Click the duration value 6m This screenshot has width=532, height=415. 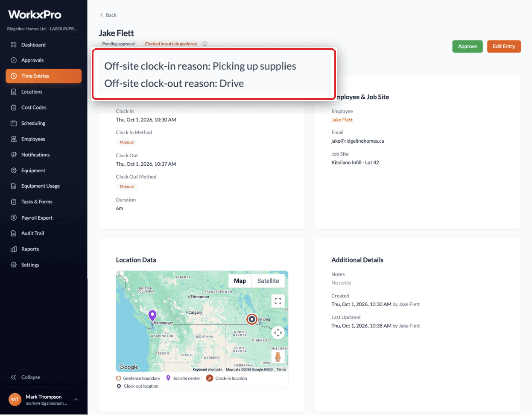coord(120,208)
